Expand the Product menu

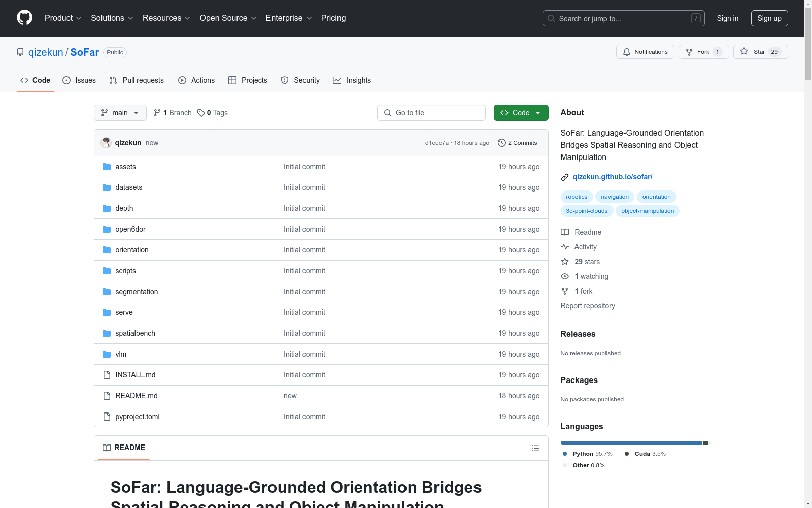tap(63, 18)
